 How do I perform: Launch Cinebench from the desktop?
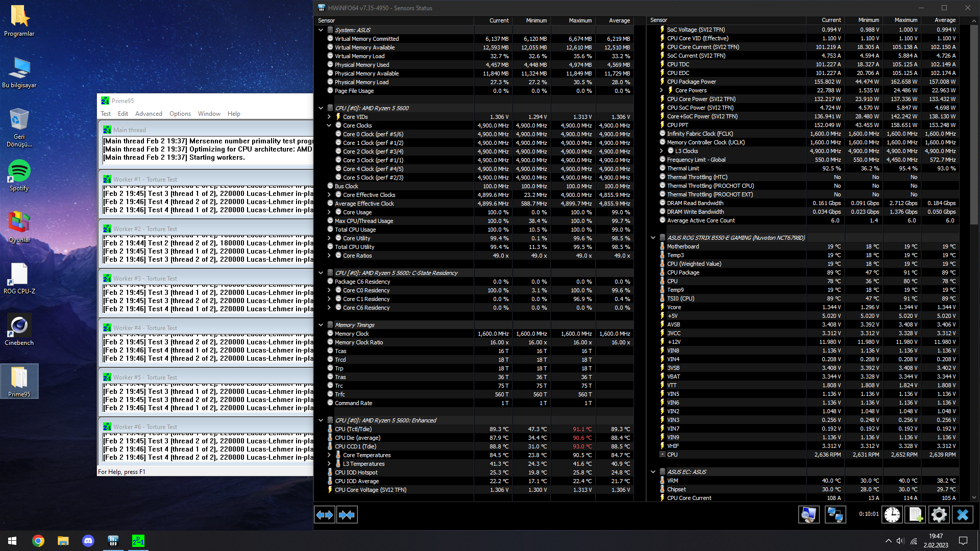(19, 330)
